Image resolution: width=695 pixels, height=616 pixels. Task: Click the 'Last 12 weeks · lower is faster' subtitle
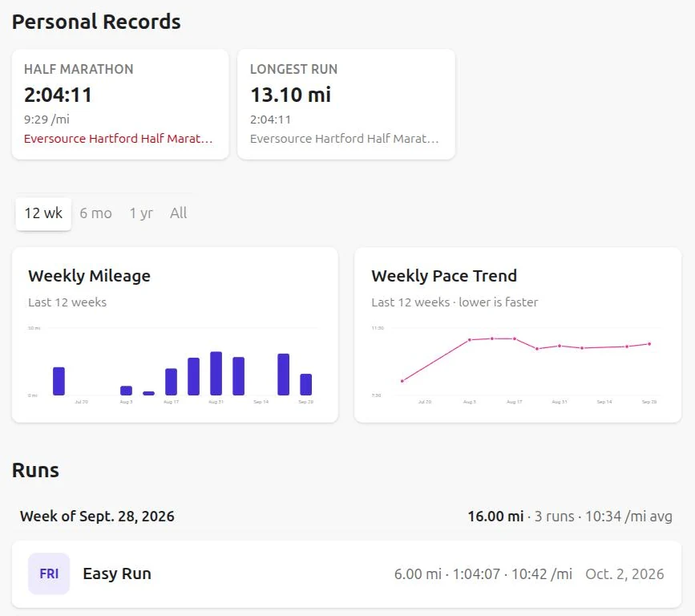click(x=455, y=302)
